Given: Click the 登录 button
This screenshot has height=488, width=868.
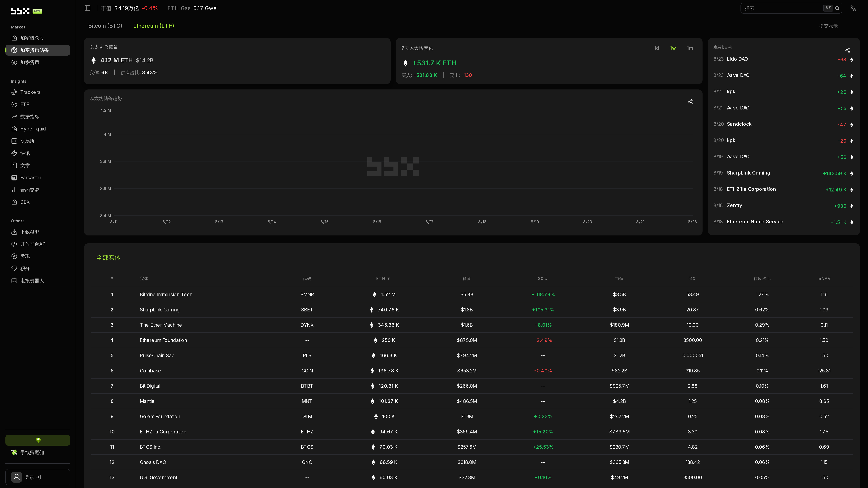Looking at the screenshot, I should pos(38,477).
